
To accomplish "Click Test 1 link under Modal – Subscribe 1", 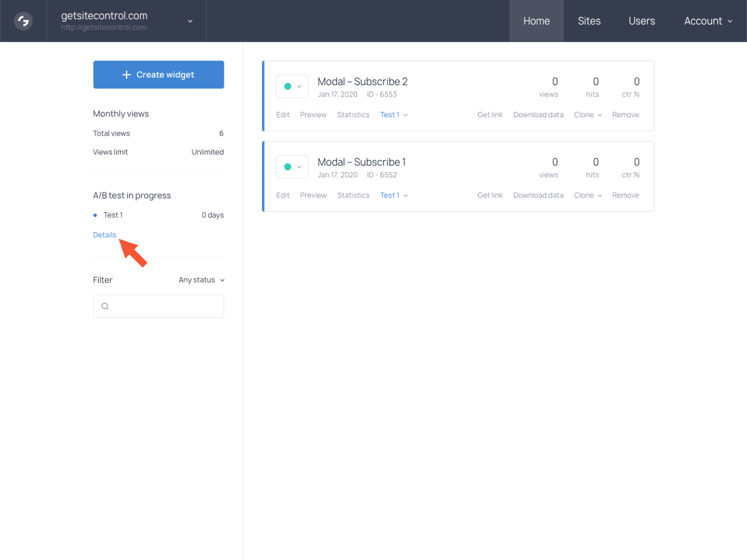I will pyautogui.click(x=390, y=195).
